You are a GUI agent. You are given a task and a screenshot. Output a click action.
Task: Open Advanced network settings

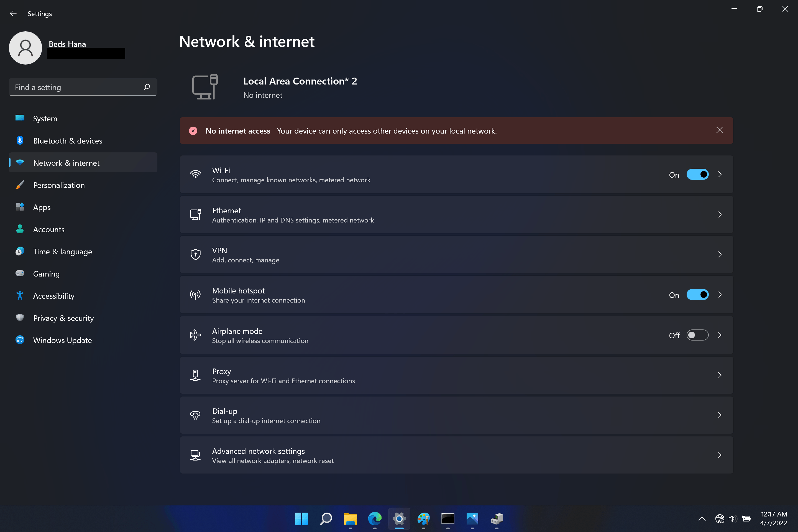coord(456,455)
